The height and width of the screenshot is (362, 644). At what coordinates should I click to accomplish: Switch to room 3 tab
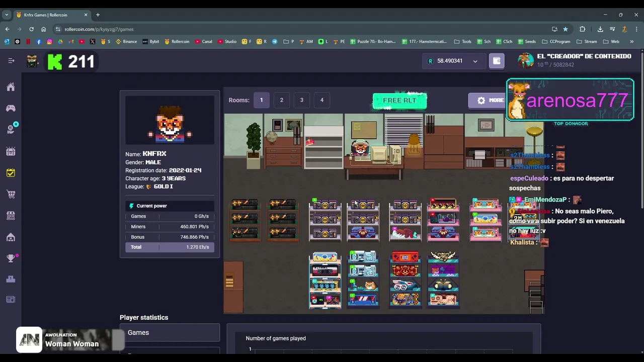coord(302,100)
